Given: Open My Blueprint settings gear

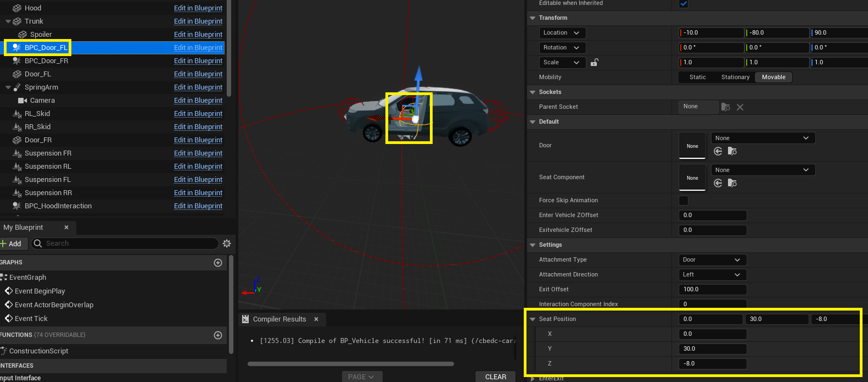Looking at the screenshot, I should tap(227, 243).
